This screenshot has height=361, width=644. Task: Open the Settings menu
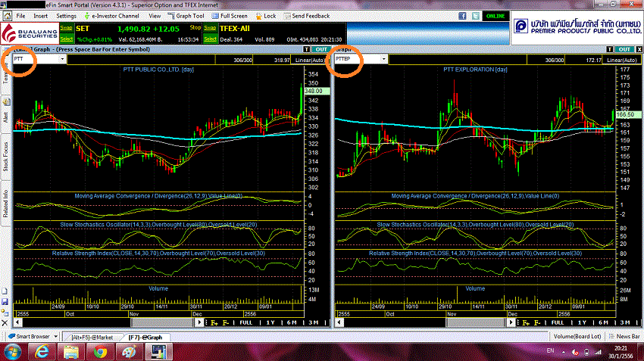[66, 16]
